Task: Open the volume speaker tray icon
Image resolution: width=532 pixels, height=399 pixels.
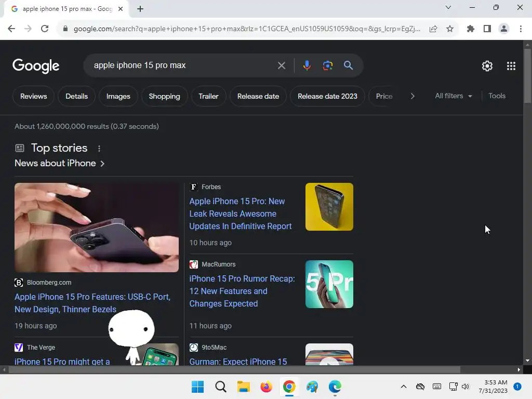Action: (x=465, y=387)
